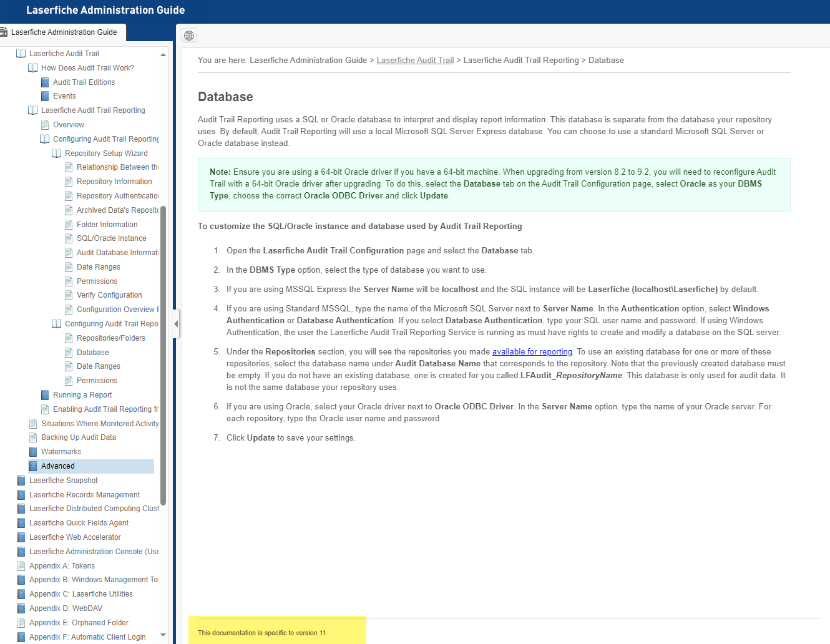The width and height of the screenshot is (830, 644).
Task: Open the Repository Authentication topic
Action: tap(117, 196)
